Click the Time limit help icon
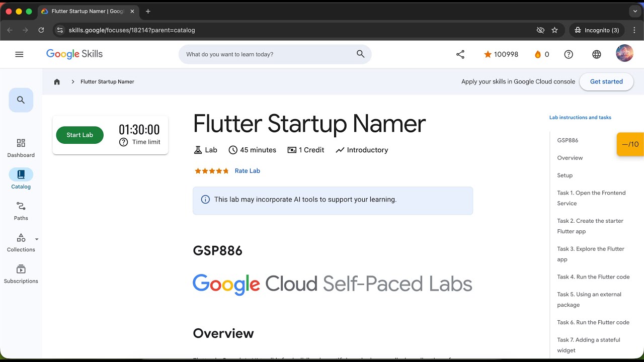 coord(123,142)
